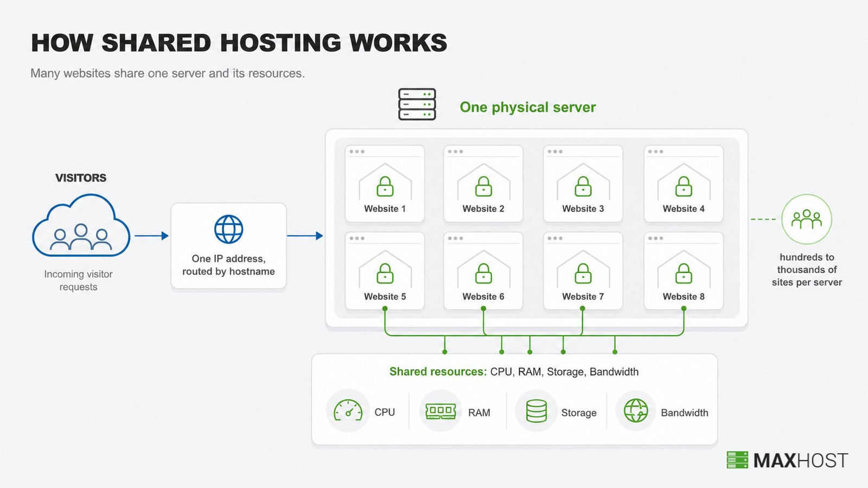Viewport: 868px width, 488px height.
Task: Click the Website 6 padlock icon
Action: pos(483,274)
